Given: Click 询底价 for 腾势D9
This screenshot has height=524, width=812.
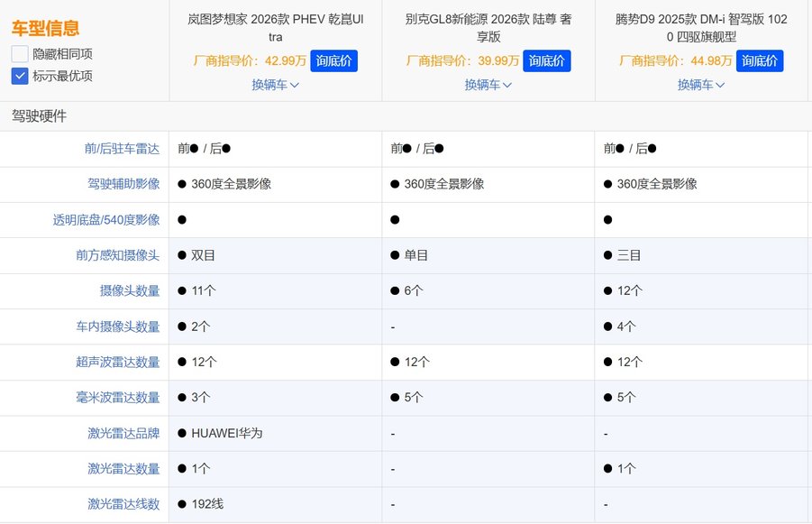Looking at the screenshot, I should 760,61.
